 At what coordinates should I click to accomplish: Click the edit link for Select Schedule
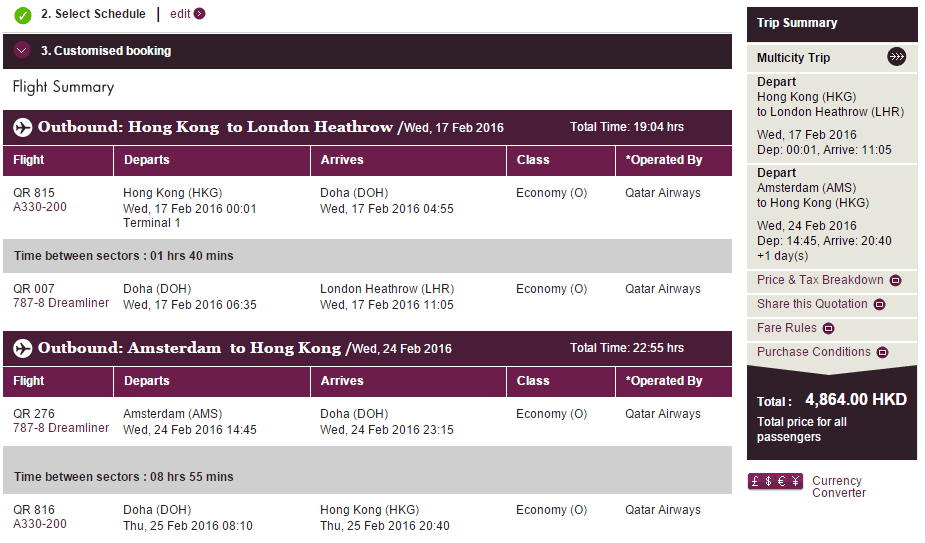coord(180,14)
